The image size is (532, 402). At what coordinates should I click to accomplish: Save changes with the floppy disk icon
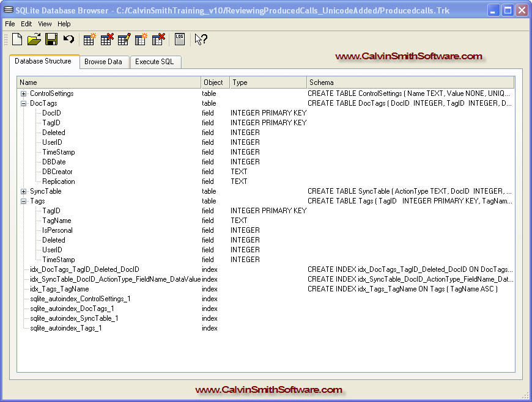point(51,40)
